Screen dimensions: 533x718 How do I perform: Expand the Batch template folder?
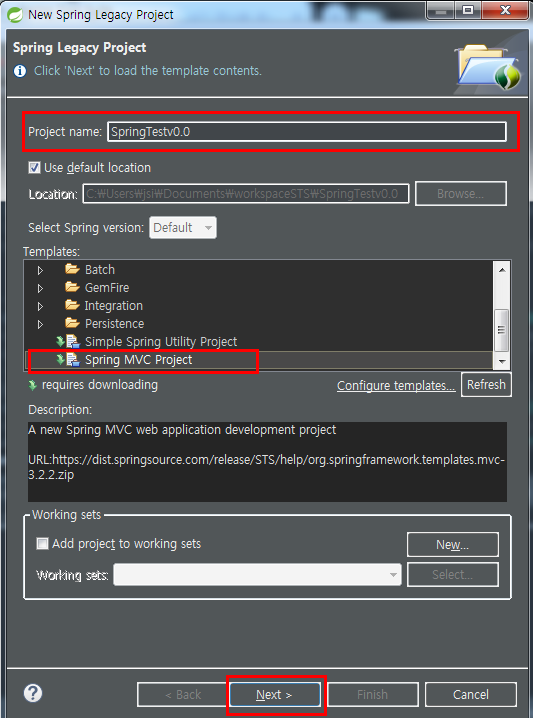pos(40,271)
